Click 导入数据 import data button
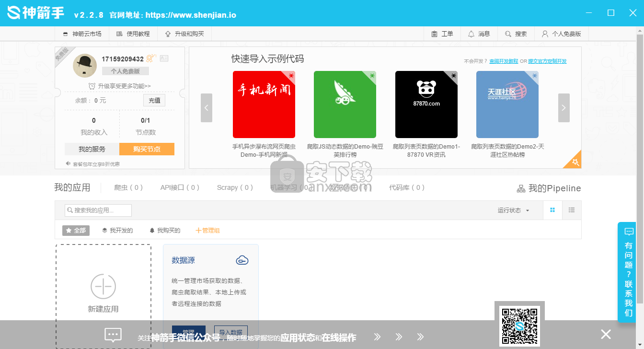This screenshot has height=349, width=644. pos(231,332)
